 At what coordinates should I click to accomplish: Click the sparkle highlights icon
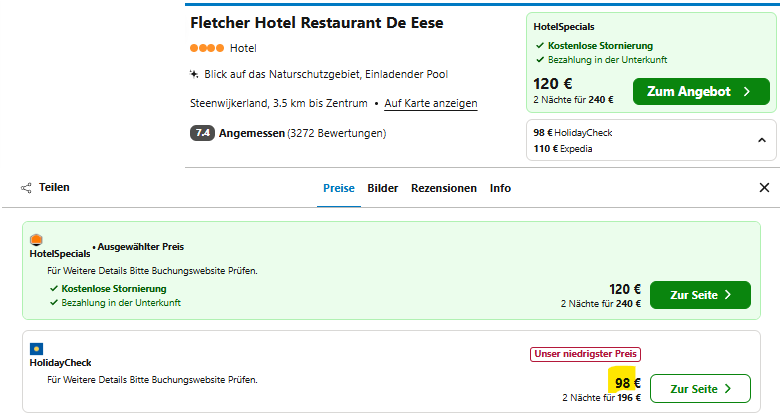[x=194, y=74]
